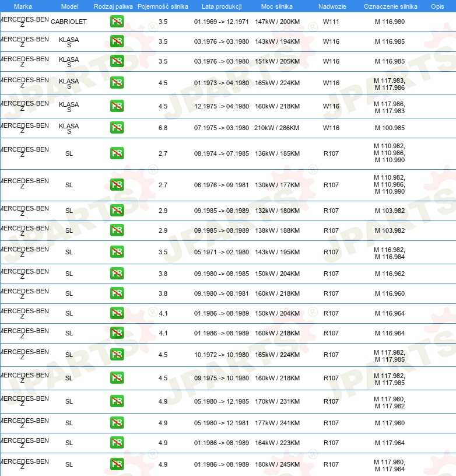The height and width of the screenshot is (476, 456).
Task: Click the 6.8 engine capacity cell
Action: click(x=163, y=128)
